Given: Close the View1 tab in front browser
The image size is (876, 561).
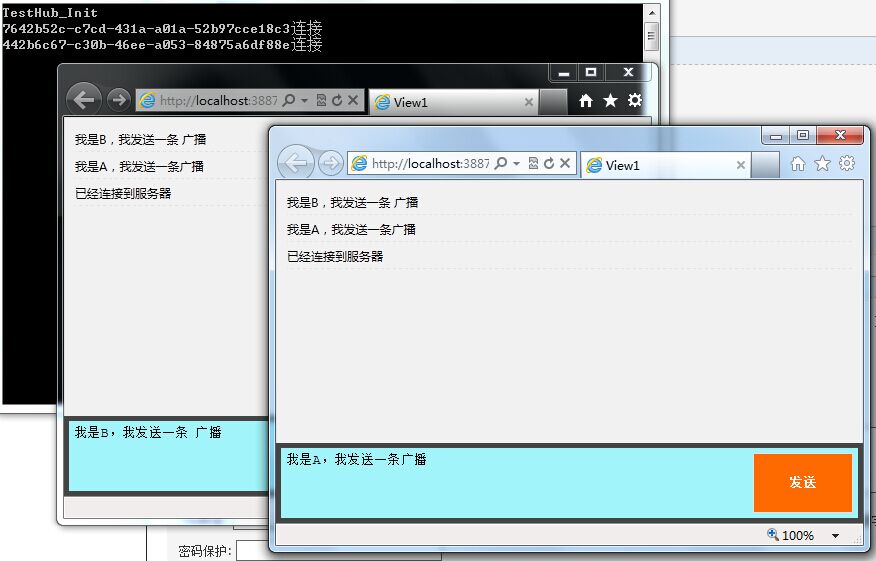Looking at the screenshot, I should tap(741, 165).
